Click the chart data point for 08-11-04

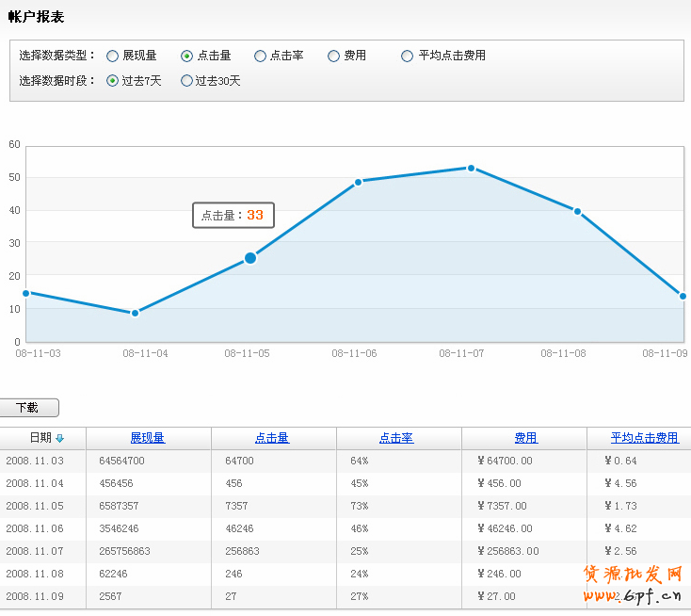point(135,313)
